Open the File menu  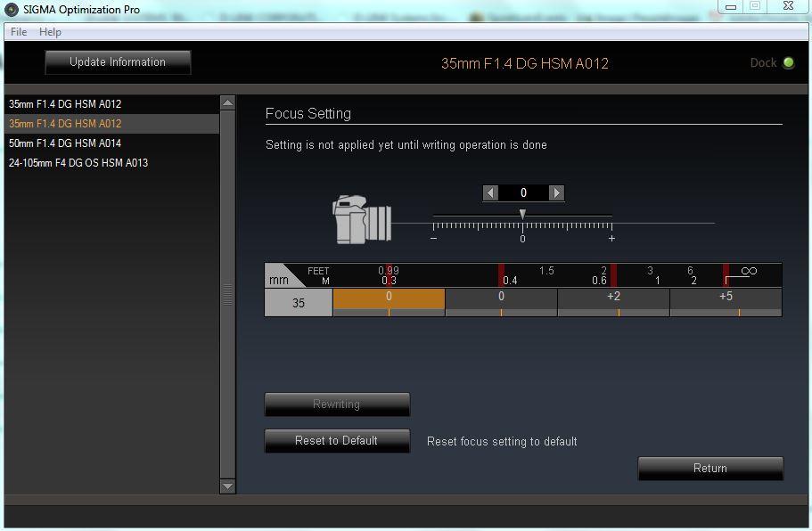19,31
